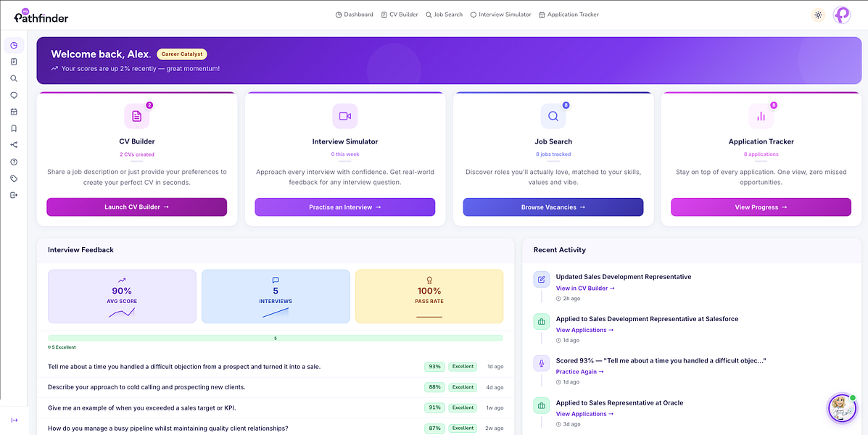Screen dimensions: 868x435
Task: Click the briefcase icon beside Oracle application
Action: coord(542,406)
